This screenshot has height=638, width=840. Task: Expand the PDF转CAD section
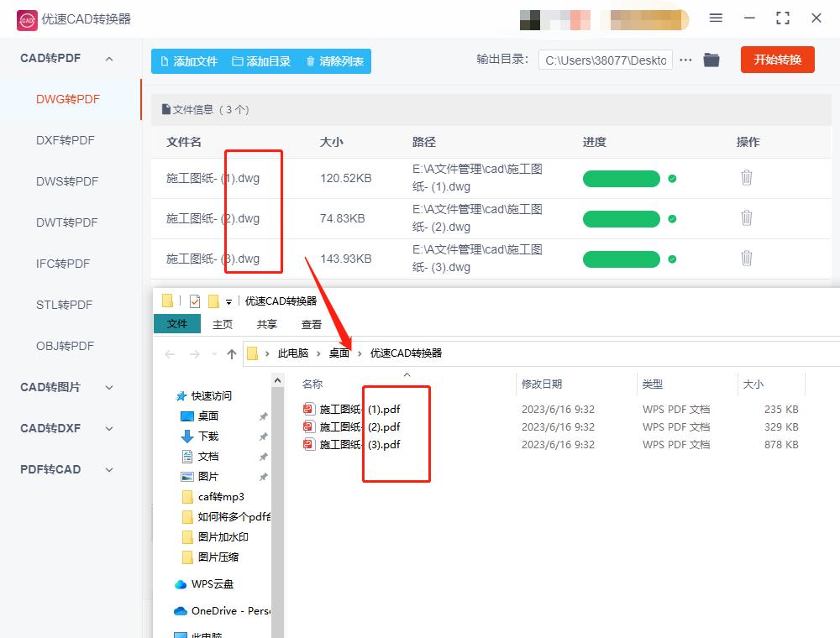65,469
